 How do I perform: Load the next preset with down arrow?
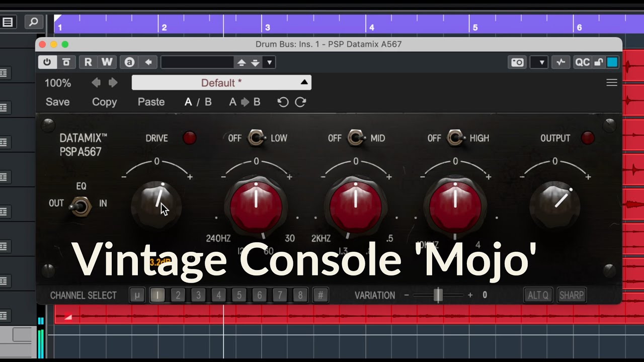click(256, 62)
